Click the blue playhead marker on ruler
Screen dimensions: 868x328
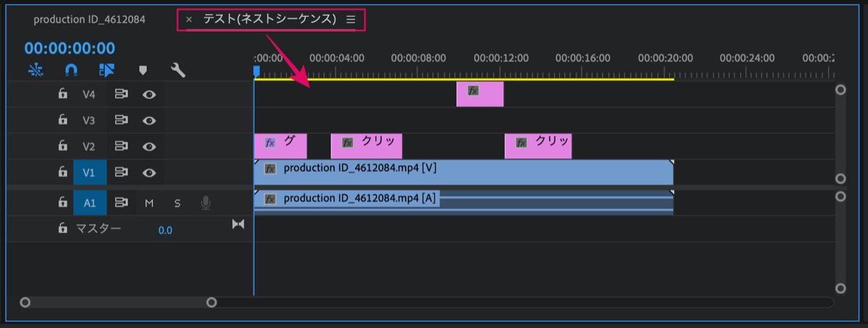256,71
